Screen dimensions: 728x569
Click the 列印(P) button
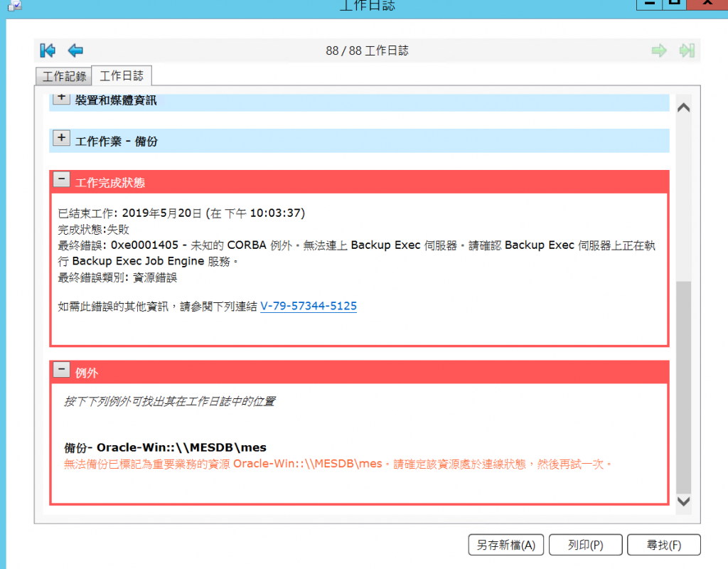(586, 544)
